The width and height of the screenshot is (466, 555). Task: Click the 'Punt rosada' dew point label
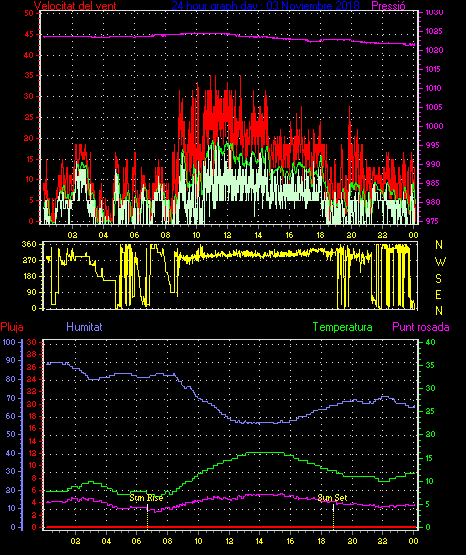[x=421, y=327]
